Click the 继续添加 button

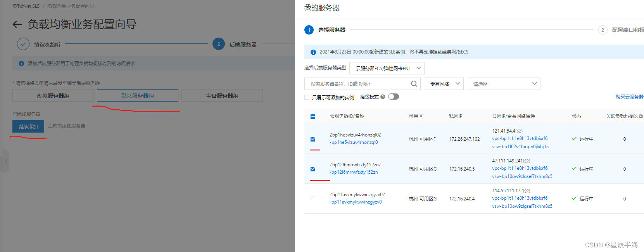[x=28, y=126]
